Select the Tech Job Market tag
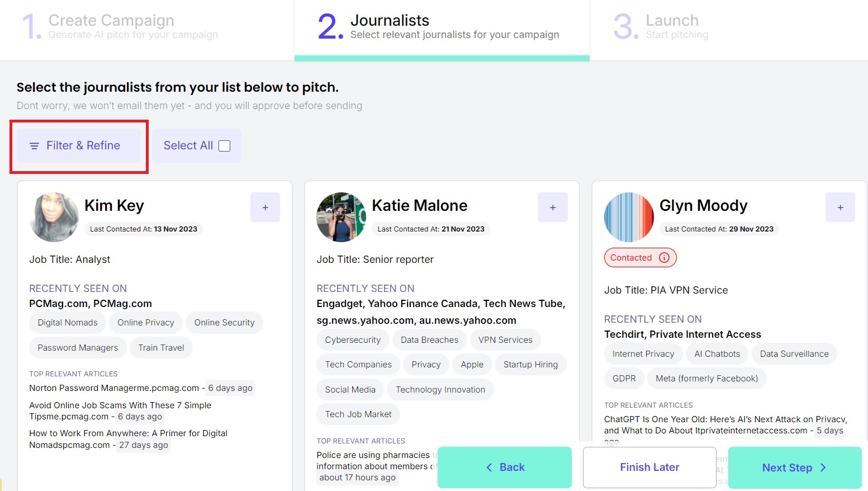868x491 pixels. [358, 414]
